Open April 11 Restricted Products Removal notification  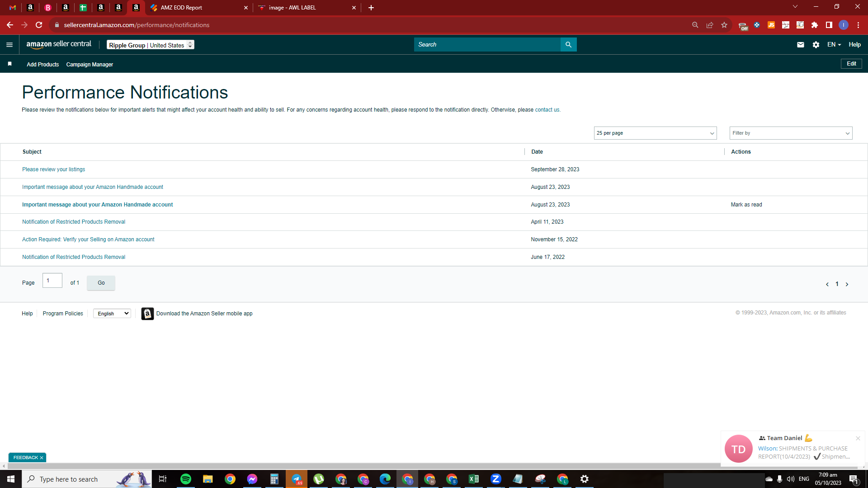point(74,222)
